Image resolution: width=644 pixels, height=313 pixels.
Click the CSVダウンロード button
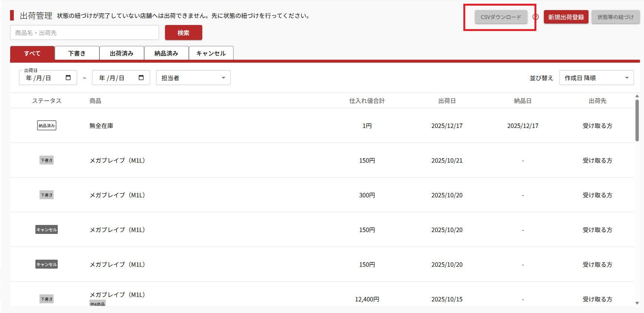pos(501,17)
